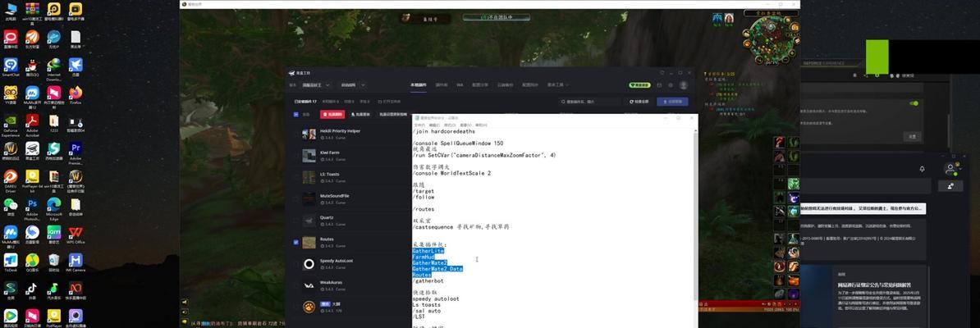Launch Adobe Acrobat from the desktop
This screenshot has width=980, height=328.
click(32, 122)
